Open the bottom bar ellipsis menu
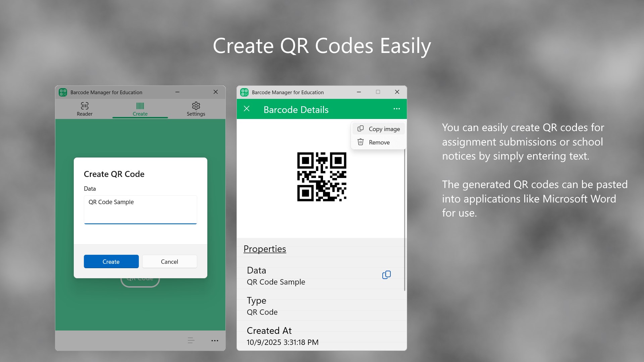The width and height of the screenshot is (644, 362). [215, 341]
